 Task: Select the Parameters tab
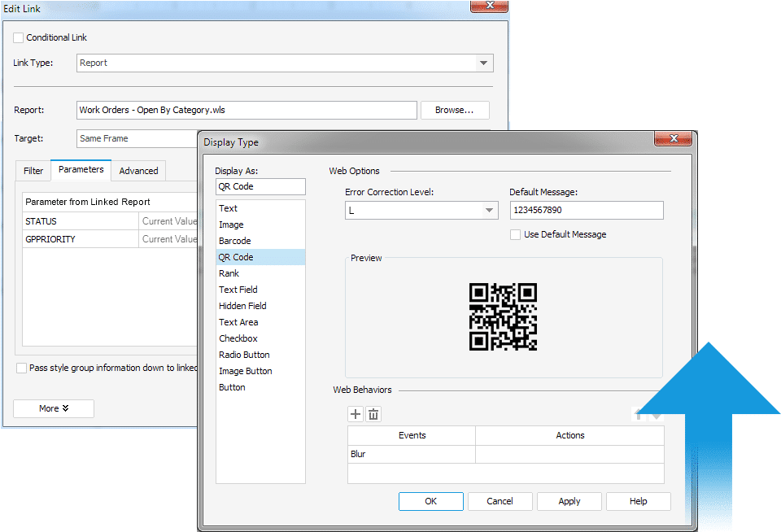81,170
